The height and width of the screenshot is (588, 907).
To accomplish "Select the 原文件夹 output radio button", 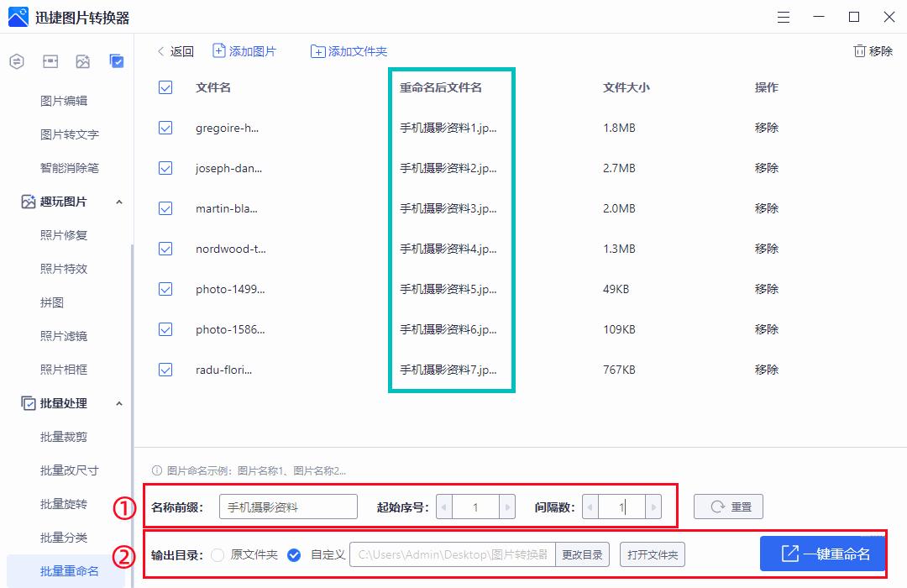I will (x=218, y=554).
